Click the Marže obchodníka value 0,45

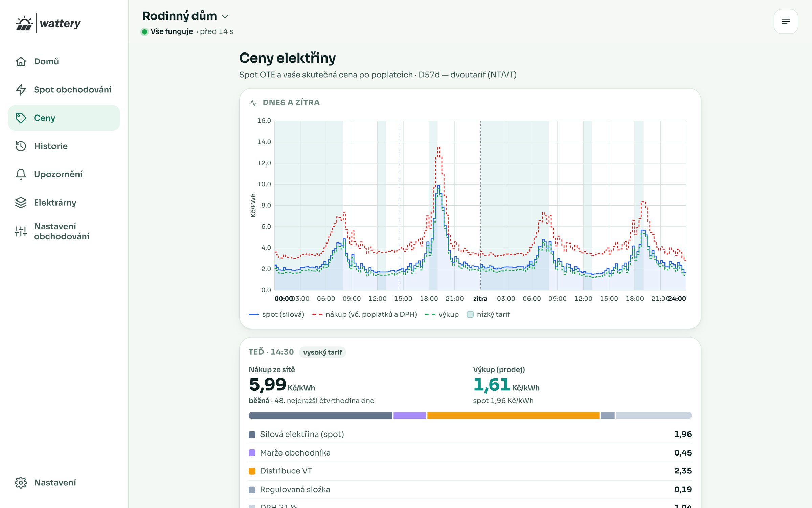click(683, 453)
